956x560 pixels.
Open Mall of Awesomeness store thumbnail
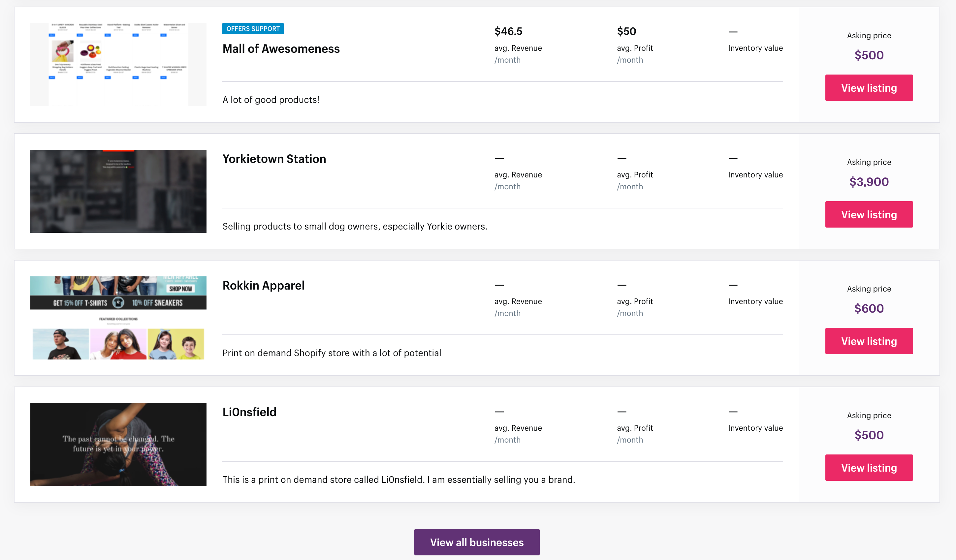118,64
